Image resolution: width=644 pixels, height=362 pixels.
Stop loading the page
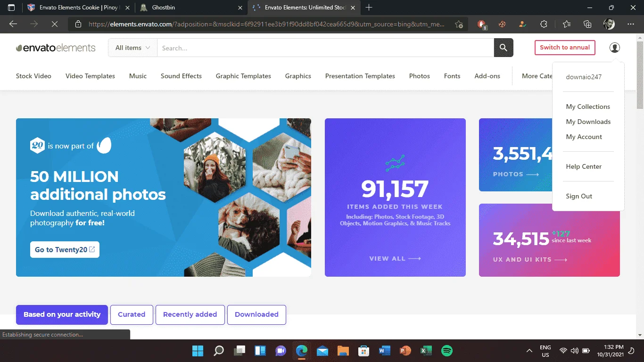coord(55,24)
